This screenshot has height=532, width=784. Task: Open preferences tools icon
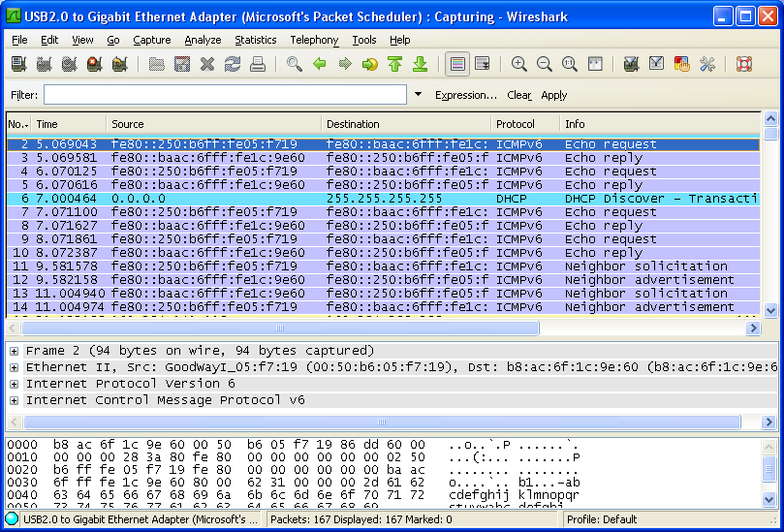(707, 64)
